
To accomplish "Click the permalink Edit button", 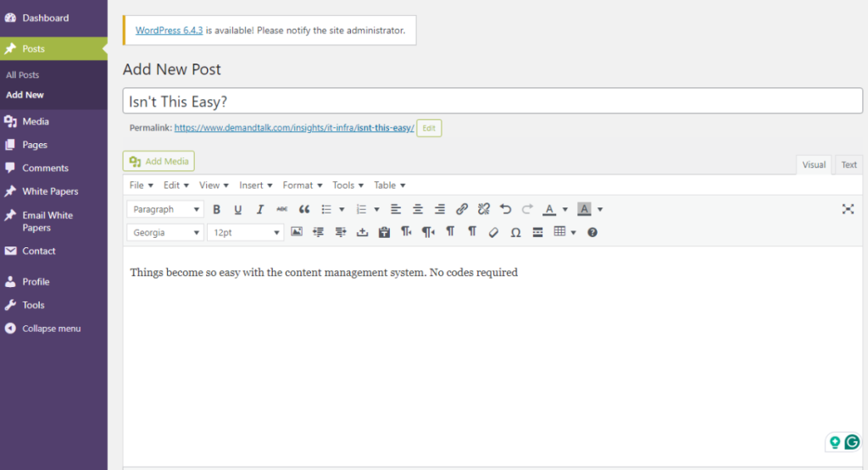I will [429, 128].
